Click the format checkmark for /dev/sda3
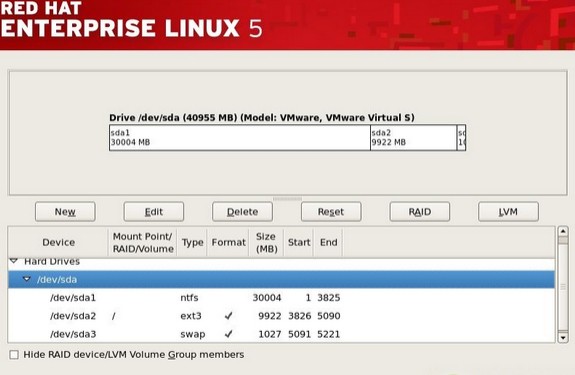Image resolution: width=575 pixels, height=375 pixels. pyautogui.click(x=228, y=334)
